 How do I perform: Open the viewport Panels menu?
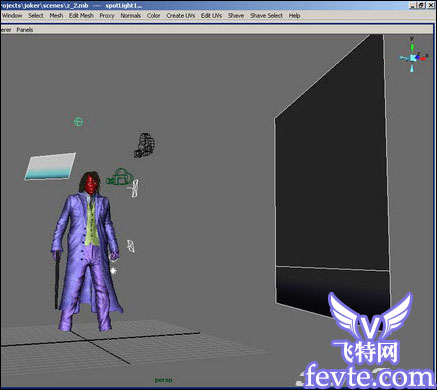coord(25,30)
